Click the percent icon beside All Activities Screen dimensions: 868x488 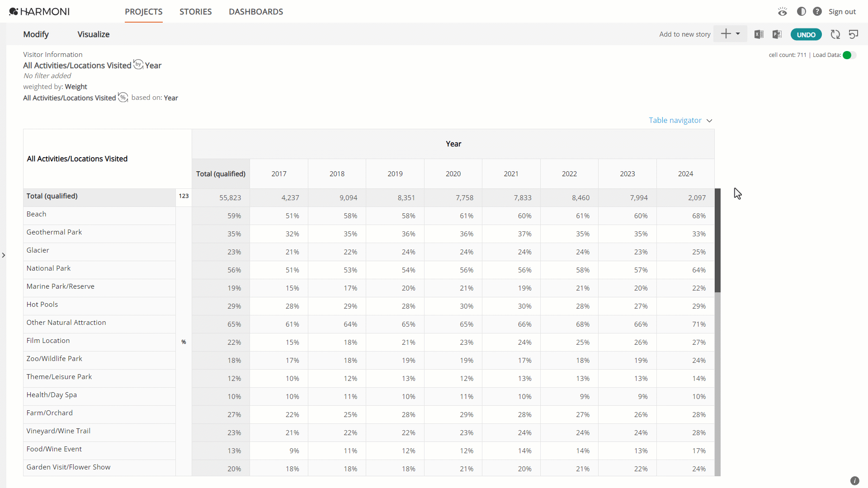coord(123,97)
